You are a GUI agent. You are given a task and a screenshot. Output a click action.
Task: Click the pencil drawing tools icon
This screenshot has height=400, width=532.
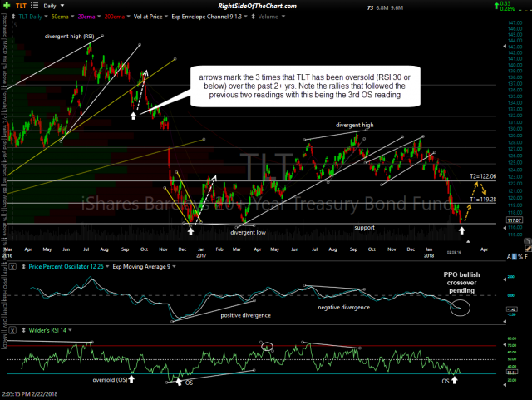click(528, 248)
